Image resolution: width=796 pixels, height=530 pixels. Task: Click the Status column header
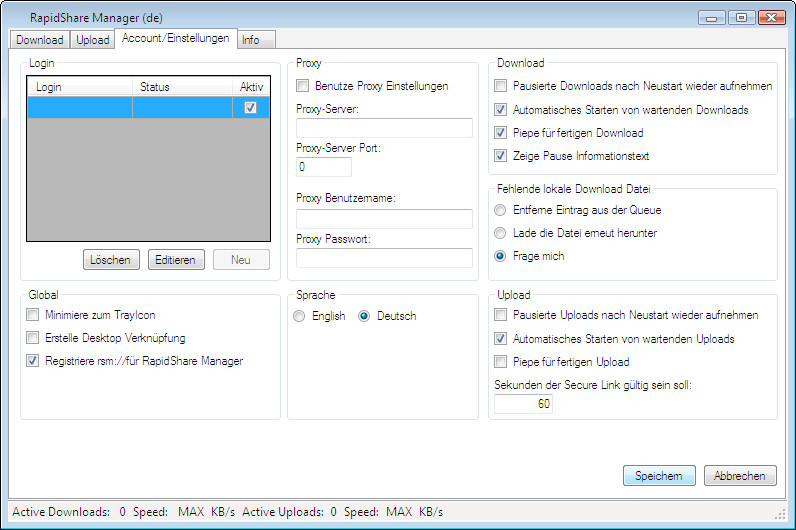pos(182,87)
